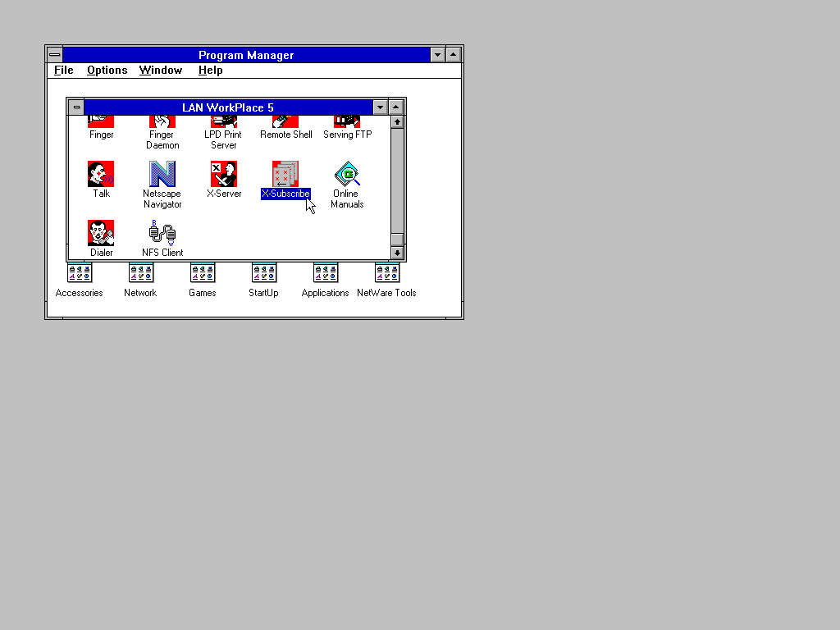Click scroll up arrow in LAN WorkPlace 5
Viewport: 840px width, 630px height.
point(397,122)
